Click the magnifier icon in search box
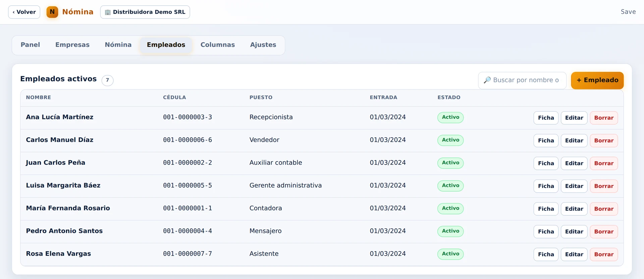The width and height of the screenshot is (644, 279). tap(487, 80)
